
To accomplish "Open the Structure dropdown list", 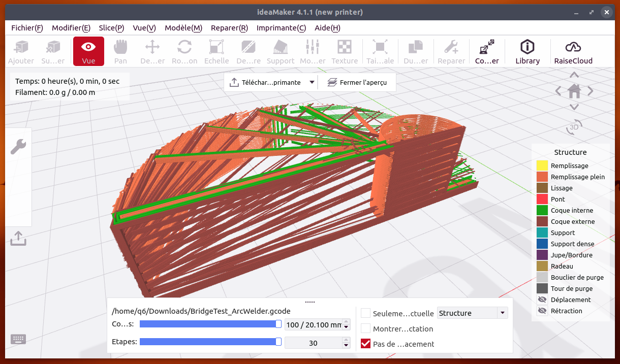I will [x=472, y=313].
